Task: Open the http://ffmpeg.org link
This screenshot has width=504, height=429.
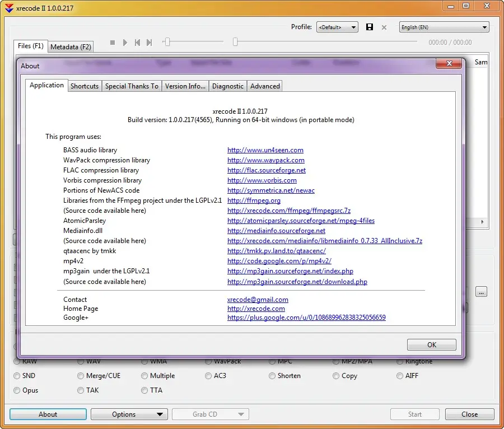Action: coord(254,200)
